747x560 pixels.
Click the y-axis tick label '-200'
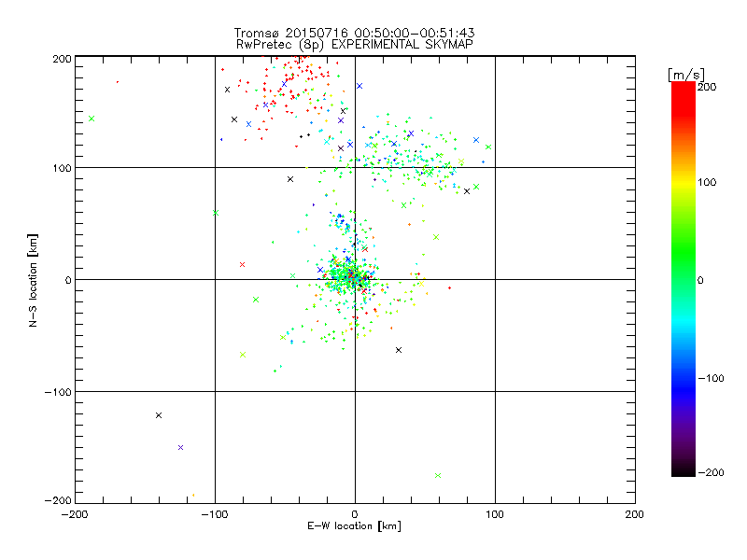[x=58, y=500]
